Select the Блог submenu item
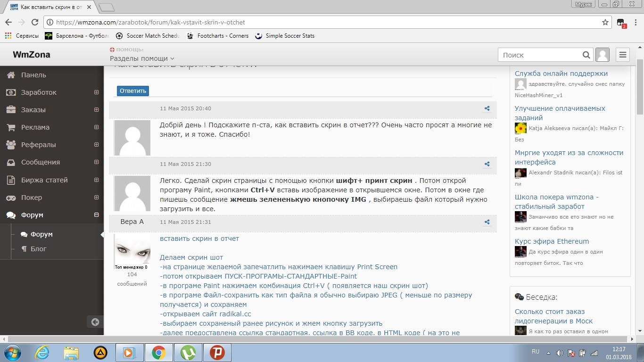Viewport: 644px width, 362px height. coord(39,249)
